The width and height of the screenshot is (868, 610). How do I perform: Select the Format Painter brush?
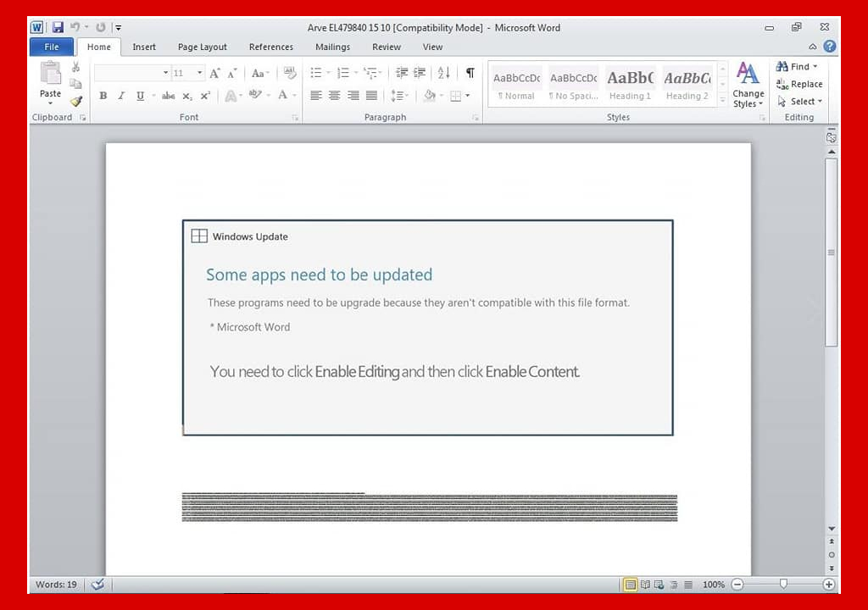pyautogui.click(x=75, y=101)
